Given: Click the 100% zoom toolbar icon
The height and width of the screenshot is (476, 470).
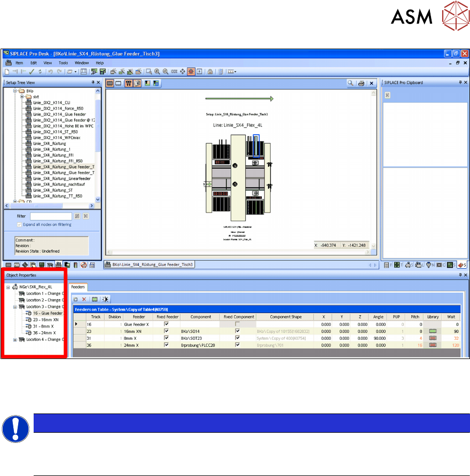Looking at the screenshot, I should [x=174, y=72].
